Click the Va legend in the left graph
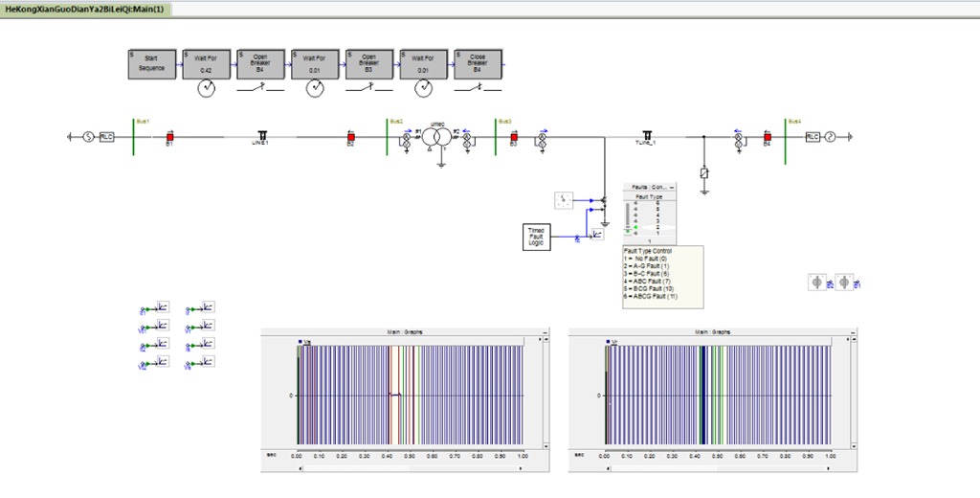The width and height of the screenshot is (980, 498). point(305,342)
